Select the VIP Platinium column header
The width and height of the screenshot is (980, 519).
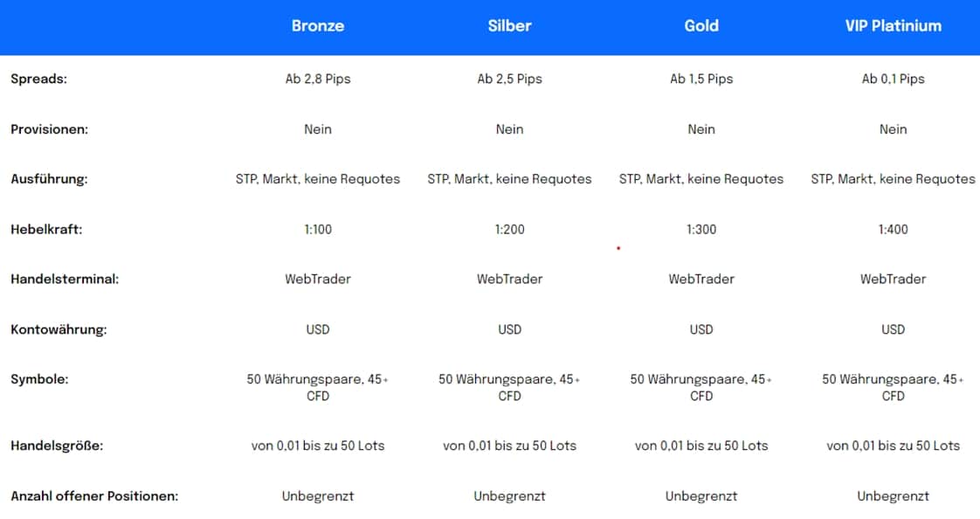[x=893, y=26]
